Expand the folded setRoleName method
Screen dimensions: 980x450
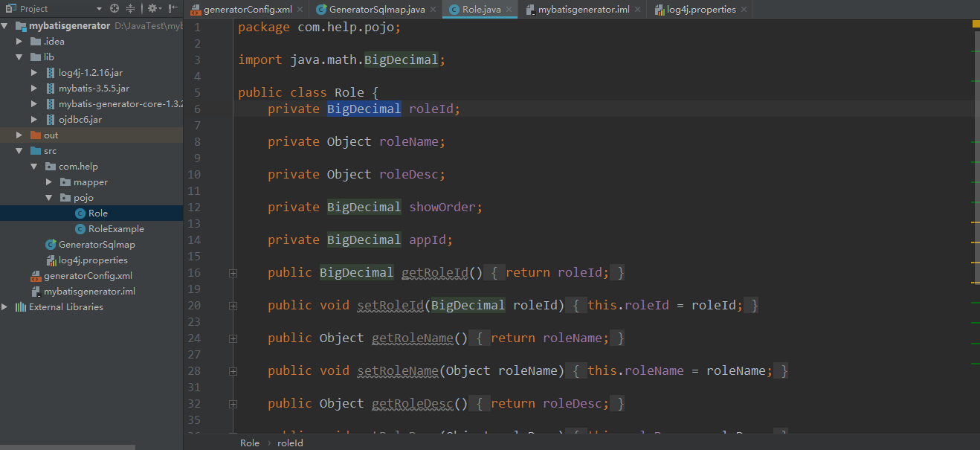click(x=233, y=371)
